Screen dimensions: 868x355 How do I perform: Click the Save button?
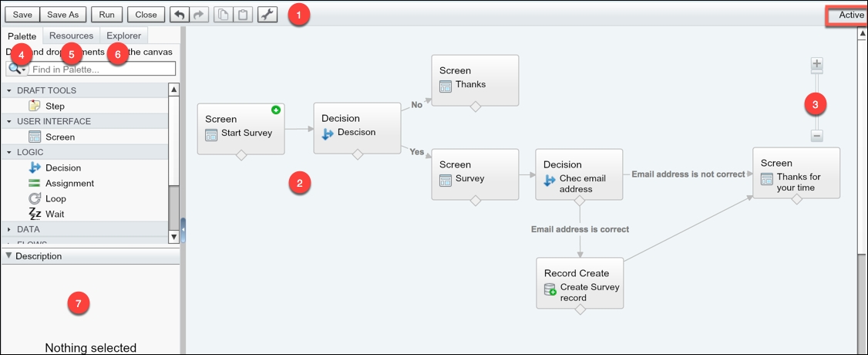point(22,15)
